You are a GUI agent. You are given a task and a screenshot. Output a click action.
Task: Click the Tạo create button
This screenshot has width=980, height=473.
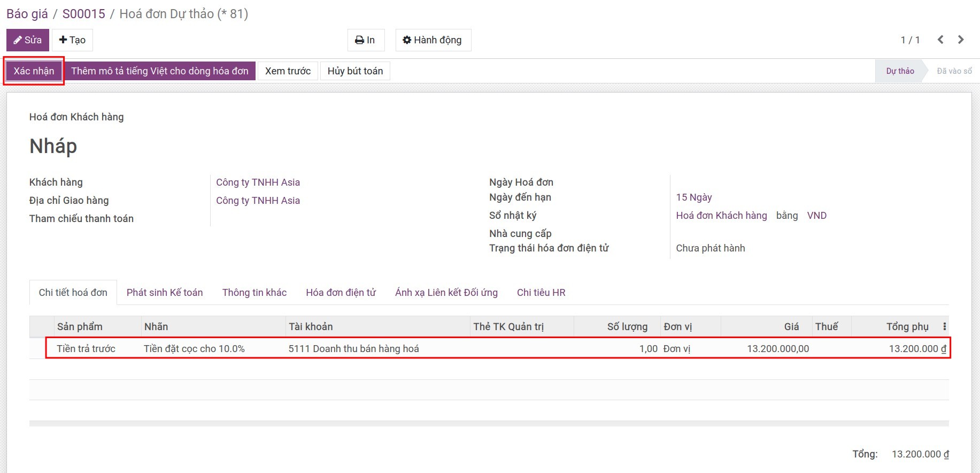tap(72, 40)
